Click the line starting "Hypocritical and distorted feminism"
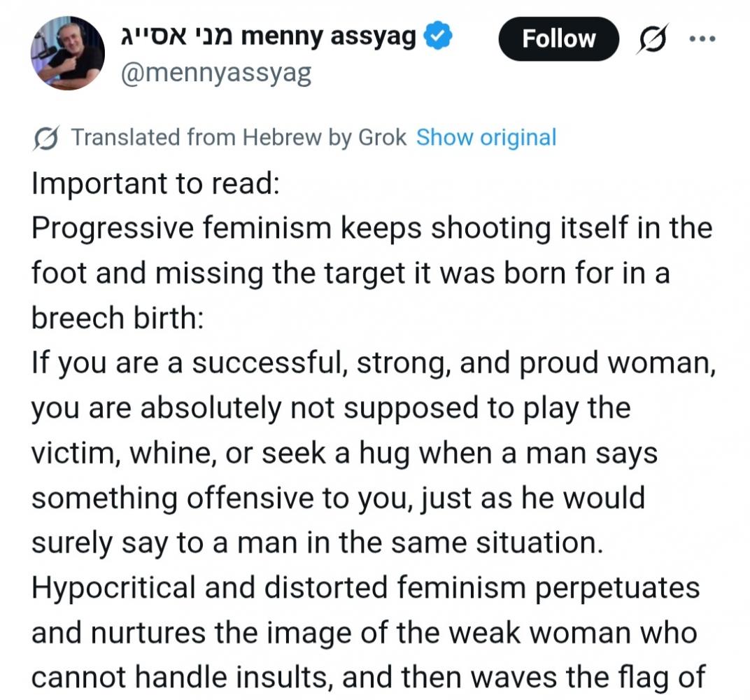750x700 pixels. click(365, 587)
